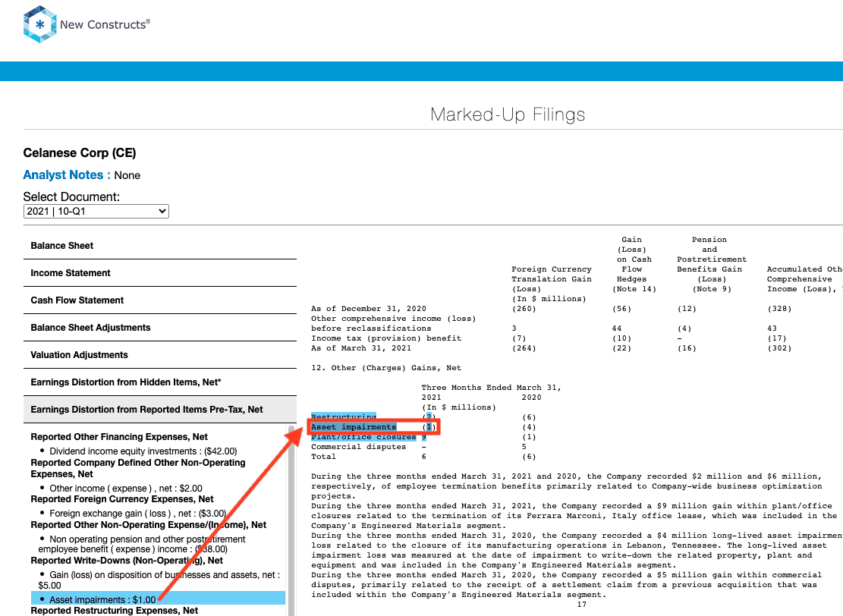Click the 'Three Months Ended March 31,' header

491,388
